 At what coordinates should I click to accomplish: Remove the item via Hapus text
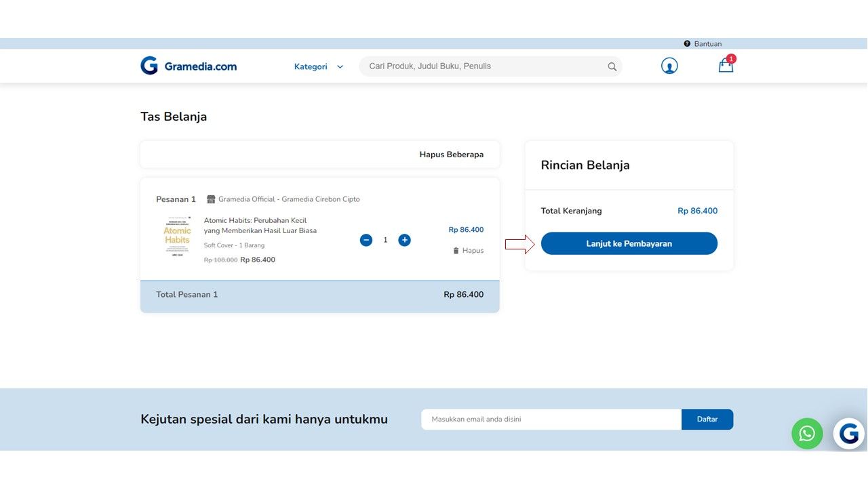[x=473, y=251]
